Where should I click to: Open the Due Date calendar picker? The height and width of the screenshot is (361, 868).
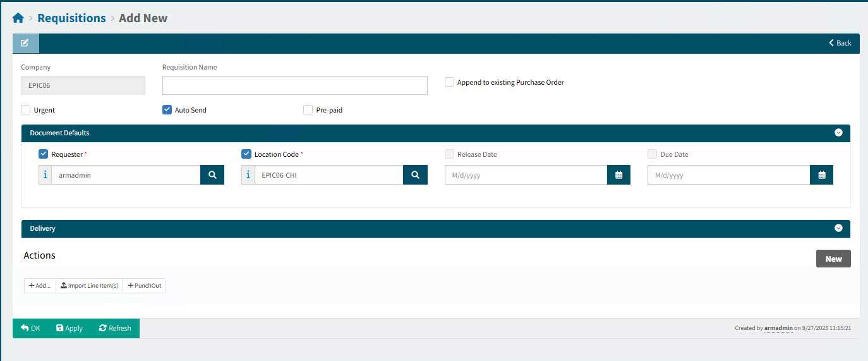pyautogui.click(x=821, y=175)
